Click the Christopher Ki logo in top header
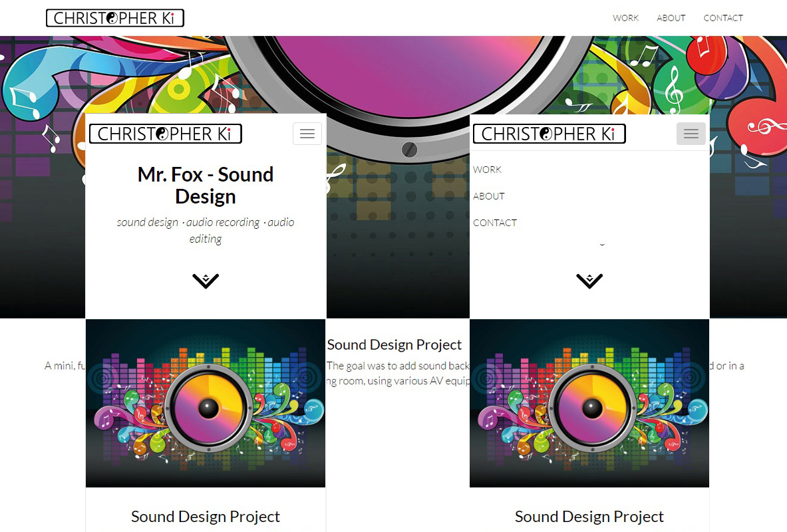Image resolution: width=787 pixels, height=532 pixels. tap(115, 18)
